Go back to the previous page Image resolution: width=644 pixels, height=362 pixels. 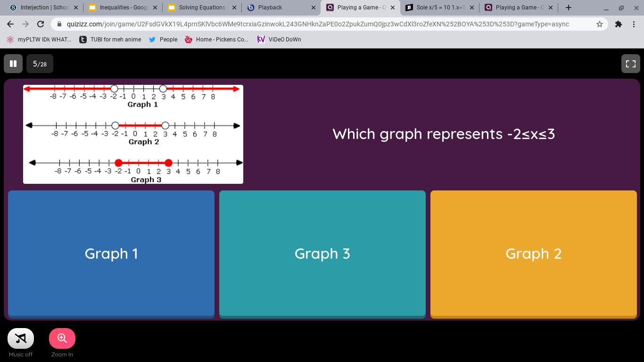click(x=10, y=24)
